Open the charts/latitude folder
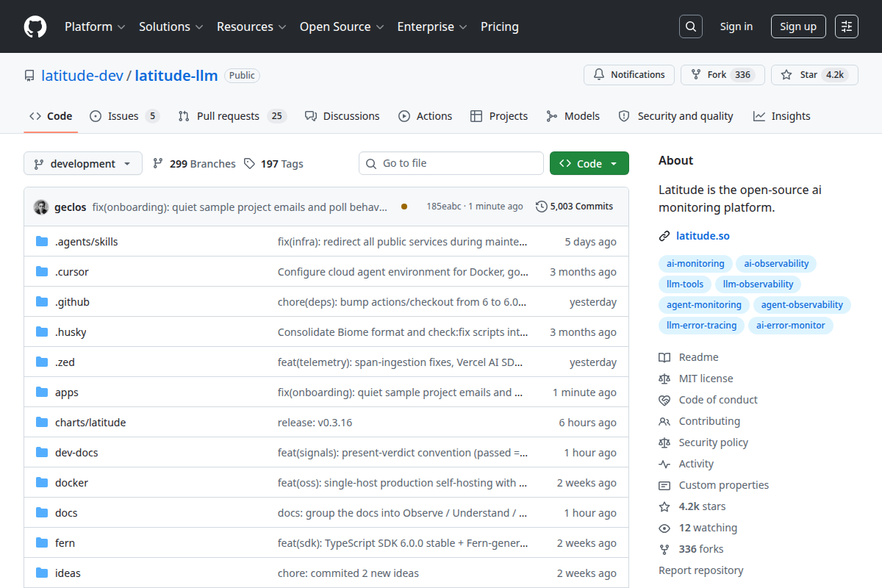 [90, 423]
